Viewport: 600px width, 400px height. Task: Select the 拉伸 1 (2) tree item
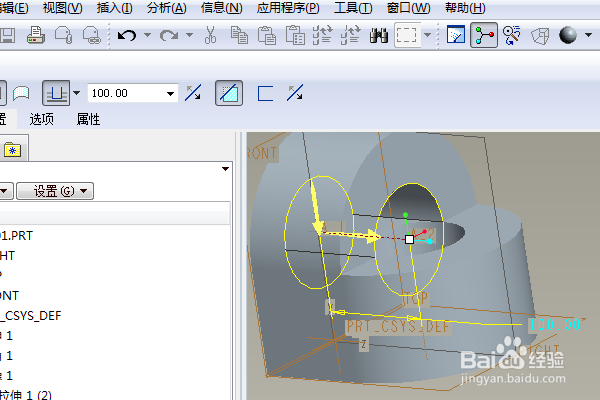click(26, 395)
